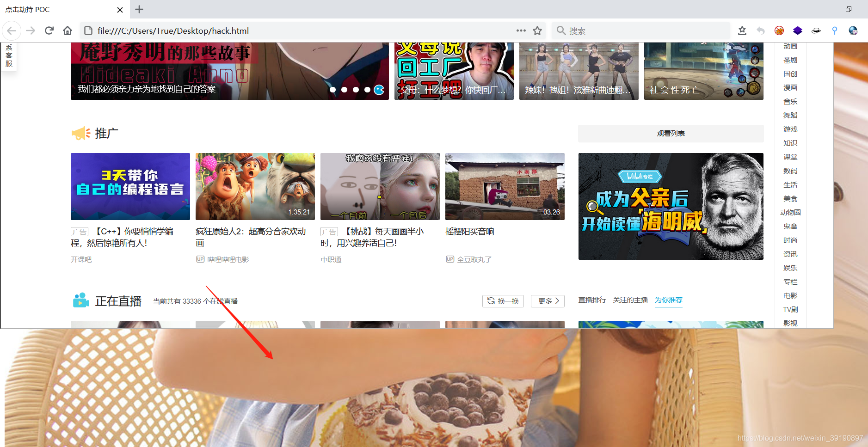Close the 点击劫持 POC tab
The height and width of the screenshot is (447, 868).
(x=120, y=10)
